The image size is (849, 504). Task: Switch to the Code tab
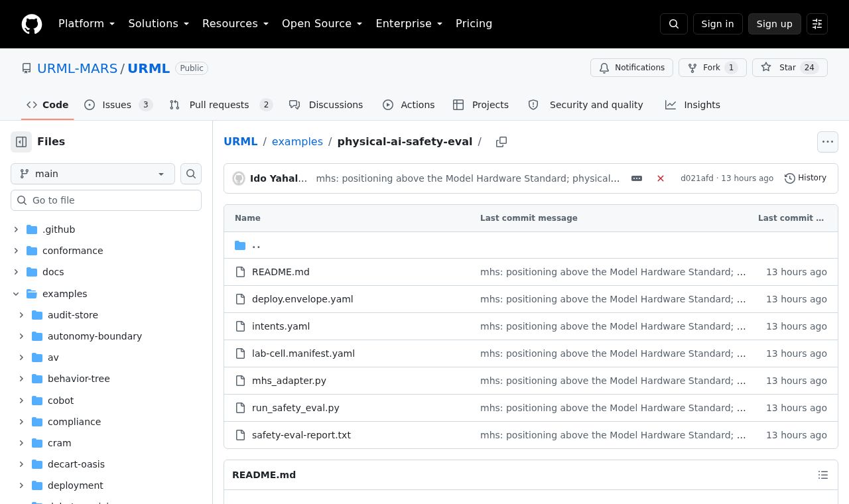pos(48,105)
